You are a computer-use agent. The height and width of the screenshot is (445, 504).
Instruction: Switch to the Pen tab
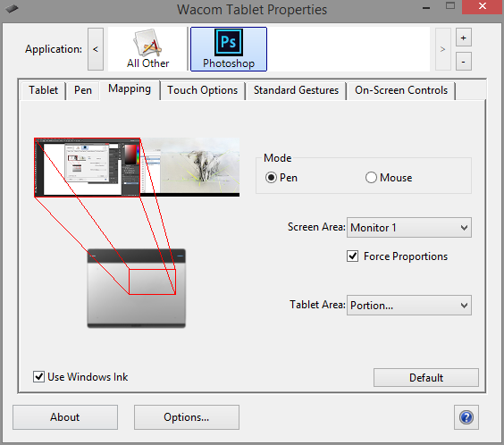[x=83, y=90]
